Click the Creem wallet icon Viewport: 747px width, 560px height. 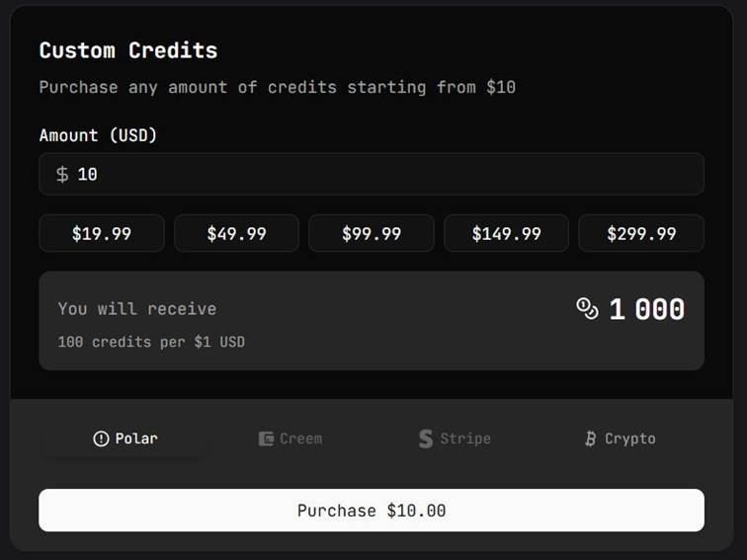266,439
